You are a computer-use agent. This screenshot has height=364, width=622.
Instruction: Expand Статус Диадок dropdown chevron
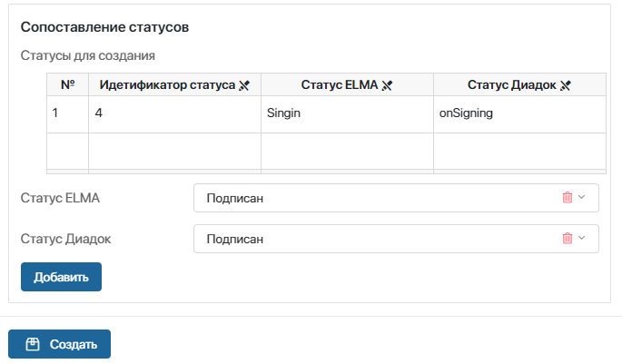[x=583, y=239]
